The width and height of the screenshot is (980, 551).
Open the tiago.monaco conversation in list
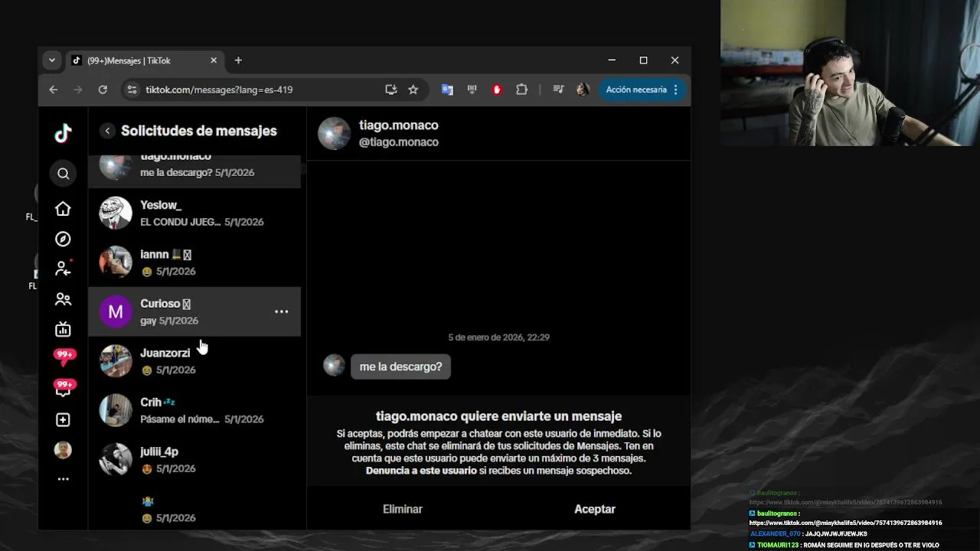point(194,171)
